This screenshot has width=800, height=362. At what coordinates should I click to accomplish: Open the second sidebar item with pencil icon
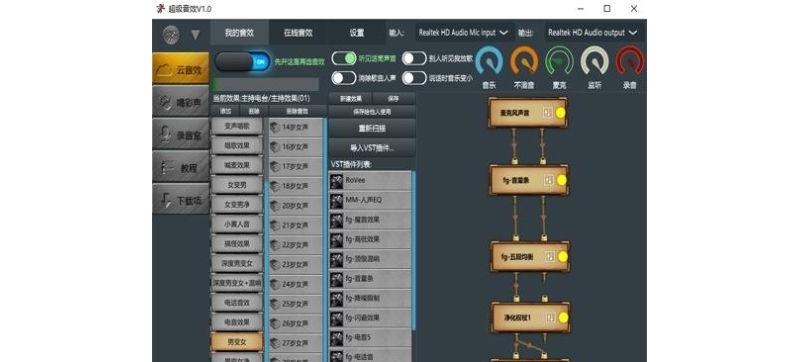(181, 101)
